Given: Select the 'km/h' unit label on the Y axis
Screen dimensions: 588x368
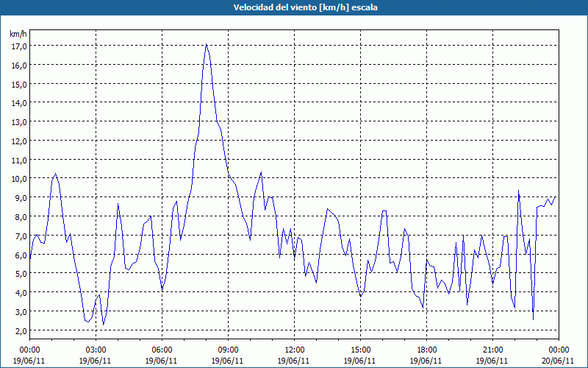Looking at the screenshot, I should tap(18, 34).
